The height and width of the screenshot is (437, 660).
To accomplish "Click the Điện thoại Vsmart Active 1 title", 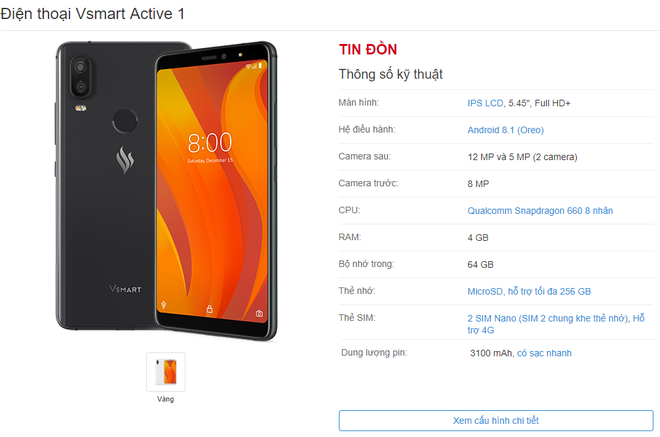I will (93, 14).
